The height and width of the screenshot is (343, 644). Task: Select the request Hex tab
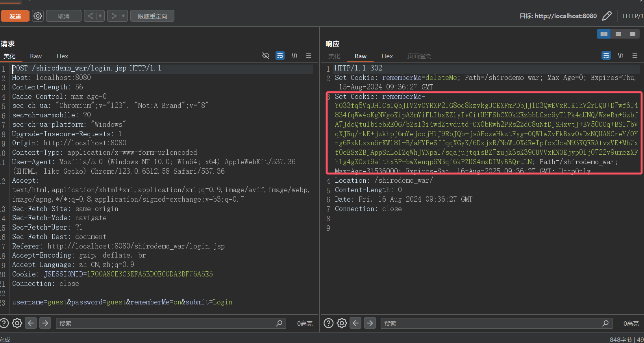[62, 56]
